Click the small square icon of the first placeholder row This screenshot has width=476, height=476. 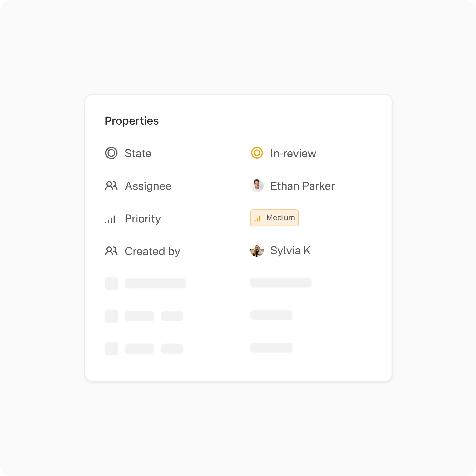(111, 283)
